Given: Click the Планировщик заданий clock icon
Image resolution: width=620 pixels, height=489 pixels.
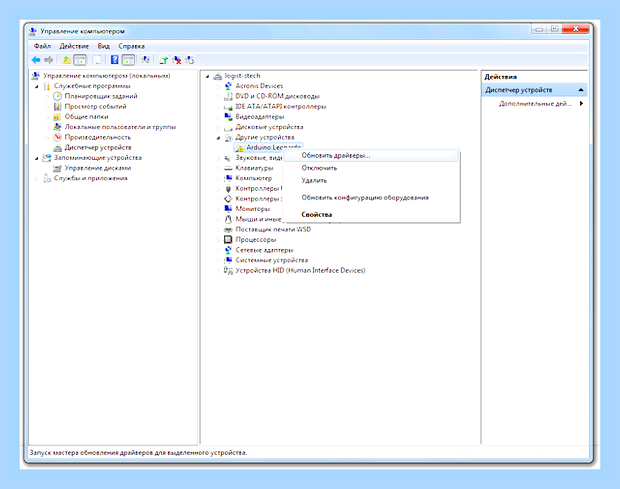Looking at the screenshot, I should [x=57, y=96].
